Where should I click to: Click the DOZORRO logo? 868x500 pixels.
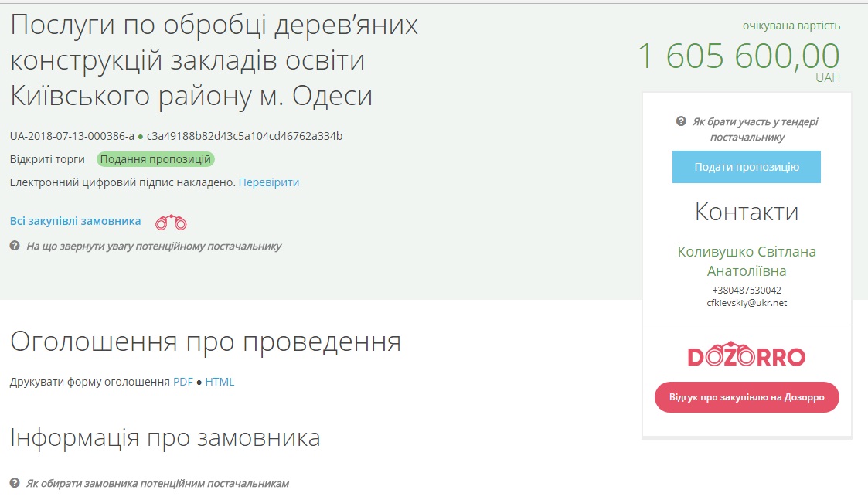[x=747, y=356]
